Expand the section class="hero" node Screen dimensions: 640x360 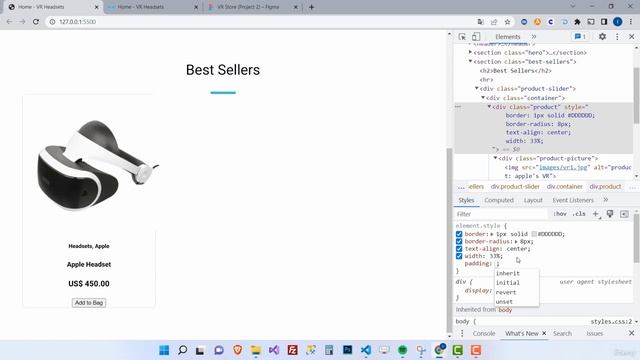[470, 52]
